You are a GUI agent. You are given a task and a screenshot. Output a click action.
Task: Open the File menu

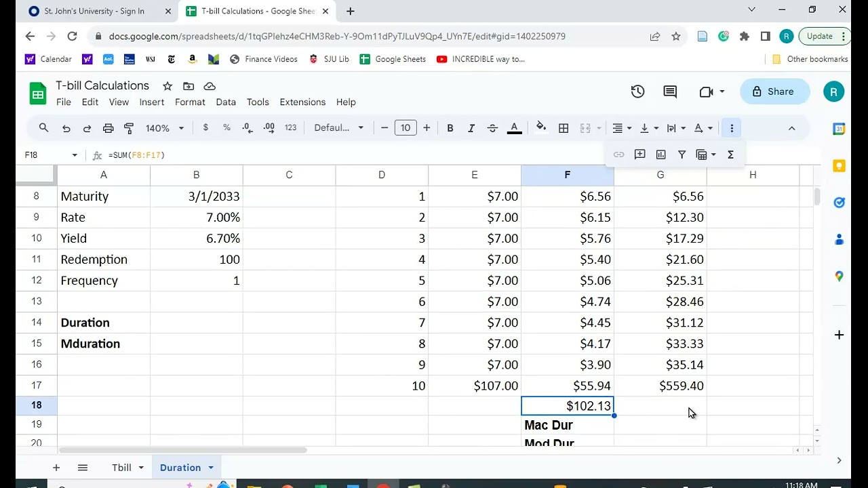(64, 102)
